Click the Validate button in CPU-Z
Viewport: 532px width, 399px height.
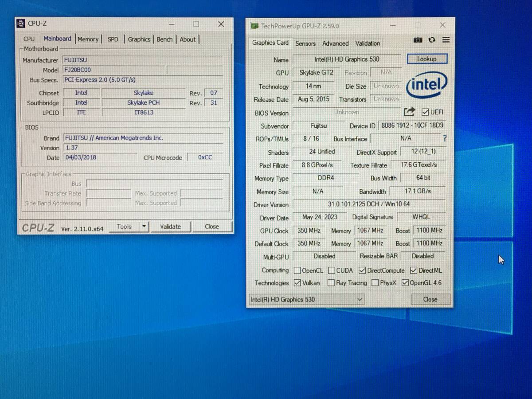170,227
